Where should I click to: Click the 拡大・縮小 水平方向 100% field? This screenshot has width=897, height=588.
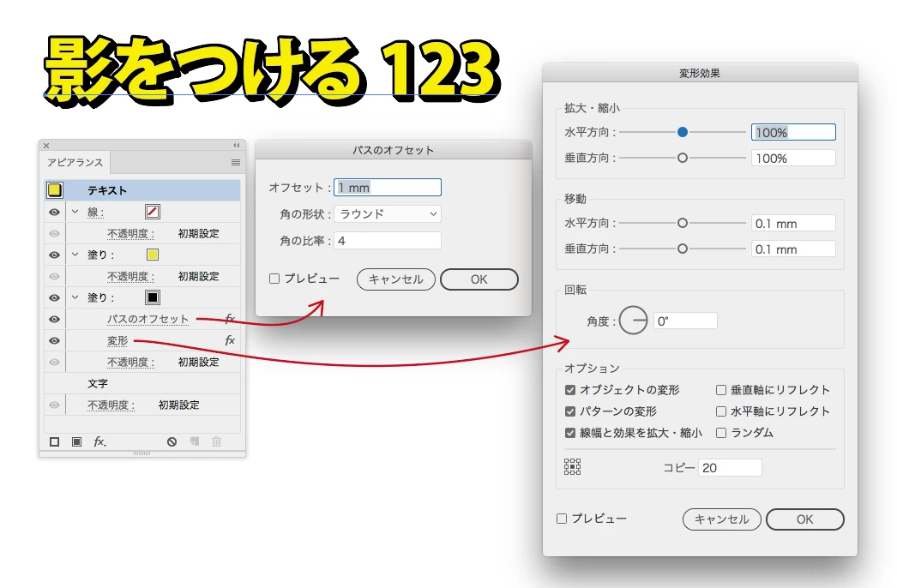coord(793,132)
